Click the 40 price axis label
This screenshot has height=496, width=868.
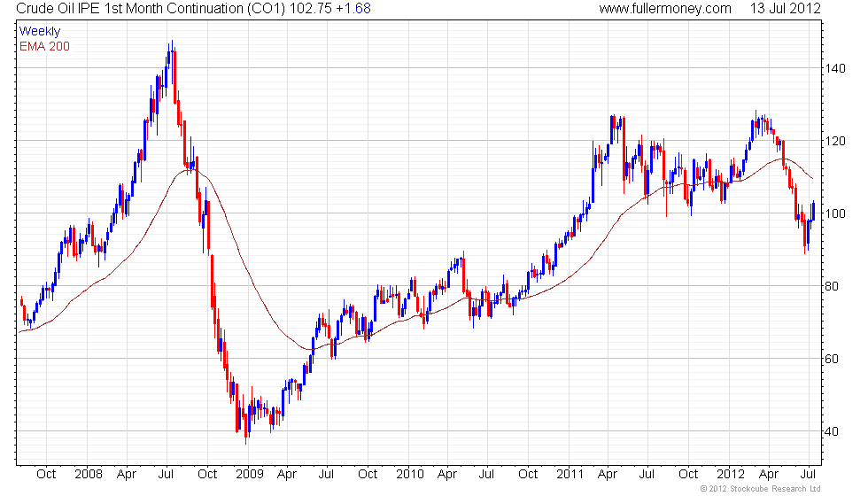coord(832,431)
